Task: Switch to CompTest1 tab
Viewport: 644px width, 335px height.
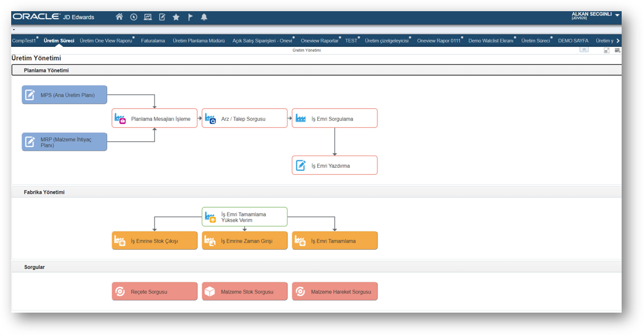Action: pyautogui.click(x=24, y=40)
